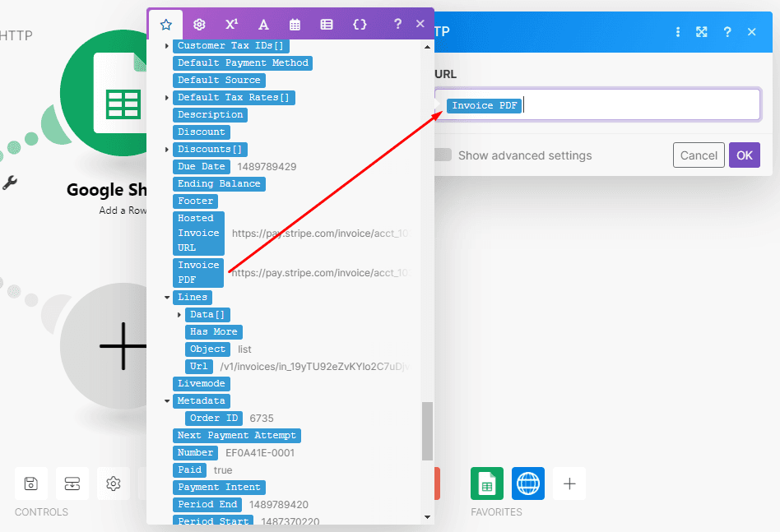Select the star tab in mapping panel
The height and width of the screenshot is (532, 780).
(166, 25)
